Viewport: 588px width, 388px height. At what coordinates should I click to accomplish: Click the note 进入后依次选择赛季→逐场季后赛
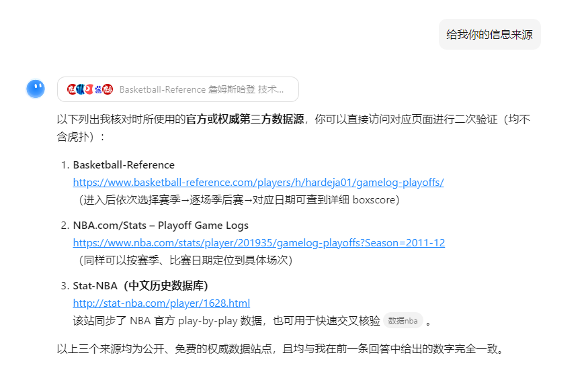pyautogui.click(x=239, y=200)
